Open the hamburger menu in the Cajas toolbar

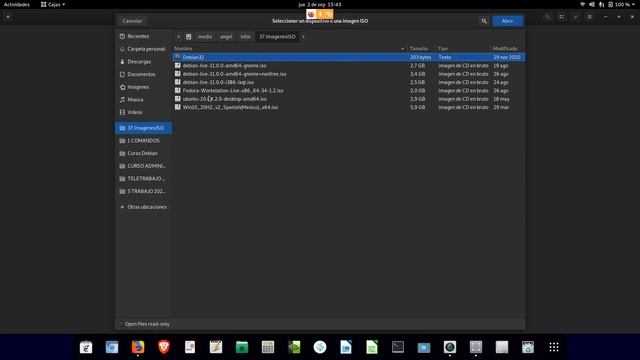[x=589, y=17]
